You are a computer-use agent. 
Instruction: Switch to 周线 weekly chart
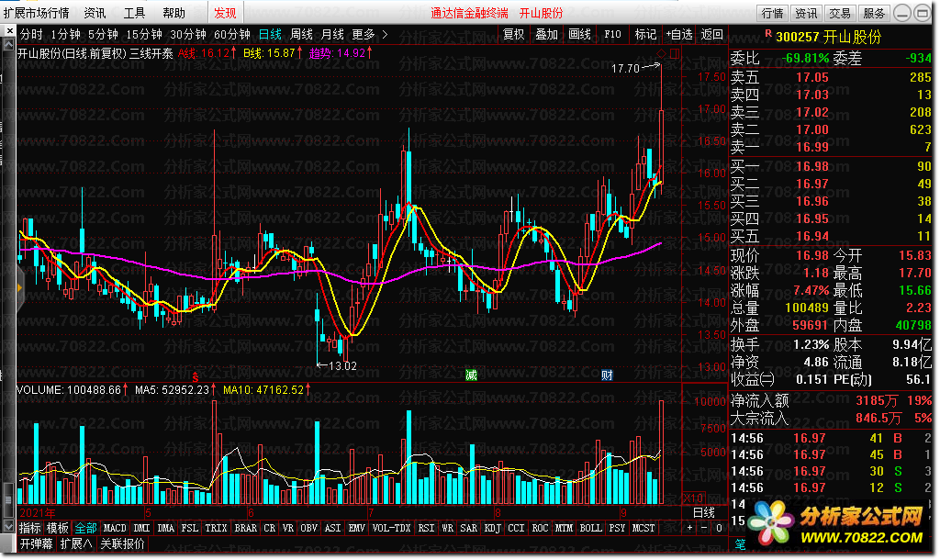301,34
